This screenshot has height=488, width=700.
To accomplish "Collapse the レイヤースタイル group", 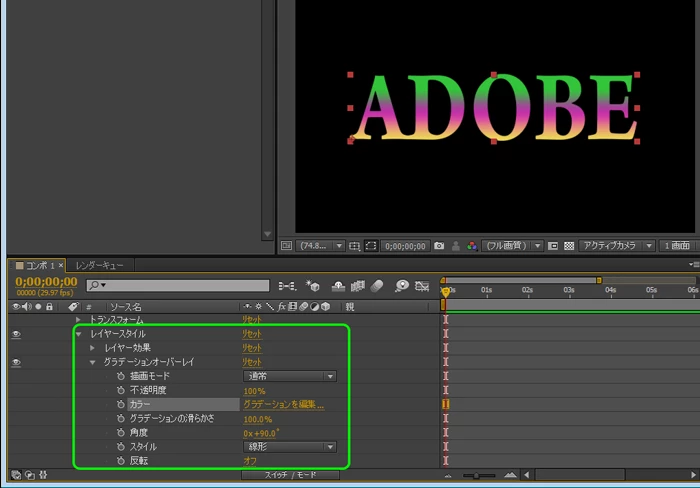I will pyautogui.click(x=79, y=334).
